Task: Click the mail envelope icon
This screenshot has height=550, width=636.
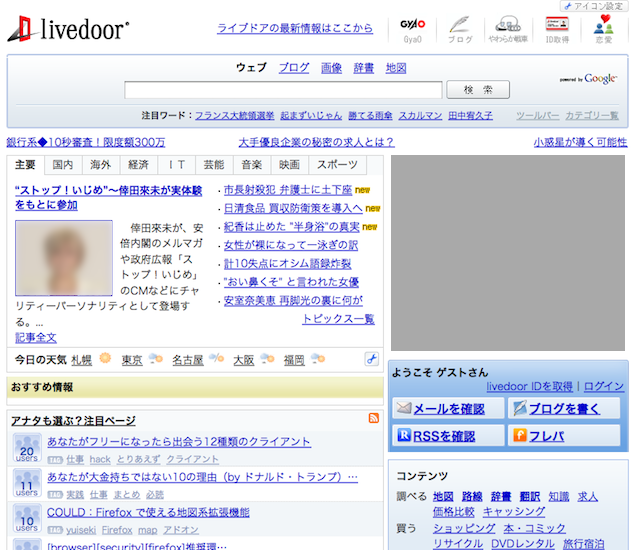Action: 404,408
